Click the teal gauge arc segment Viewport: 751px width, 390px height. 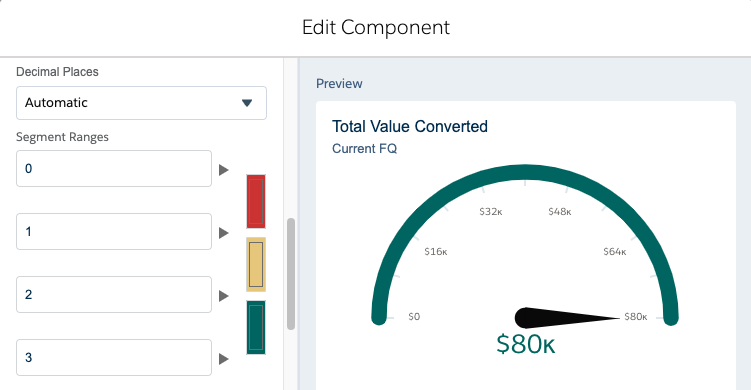pyautogui.click(x=525, y=173)
